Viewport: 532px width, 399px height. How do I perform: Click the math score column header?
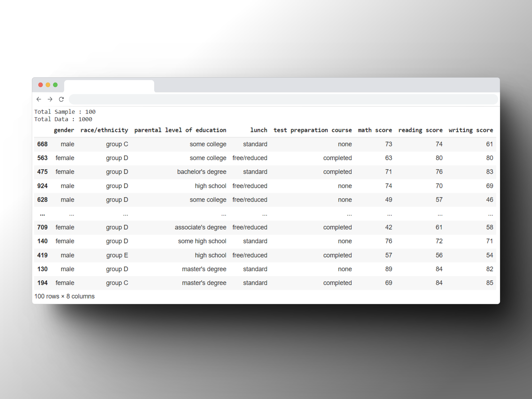(375, 130)
